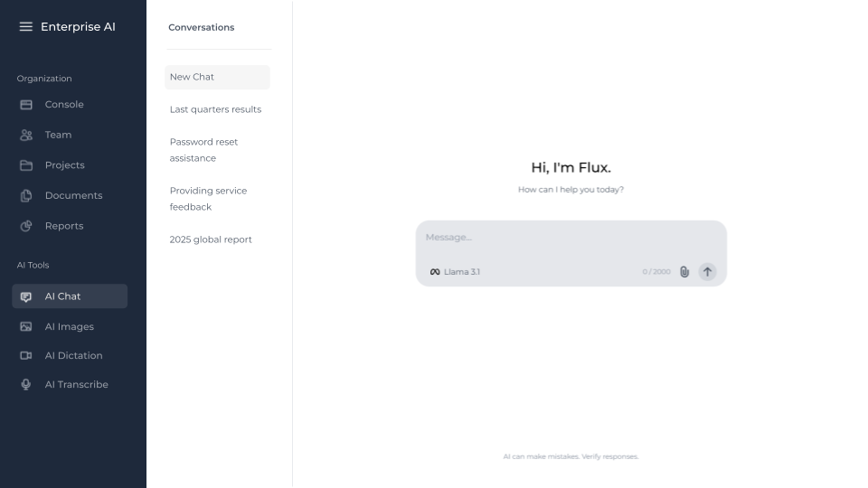Click the Team people icon
Image resolution: width=868 pixels, height=488 pixels.
coord(26,135)
